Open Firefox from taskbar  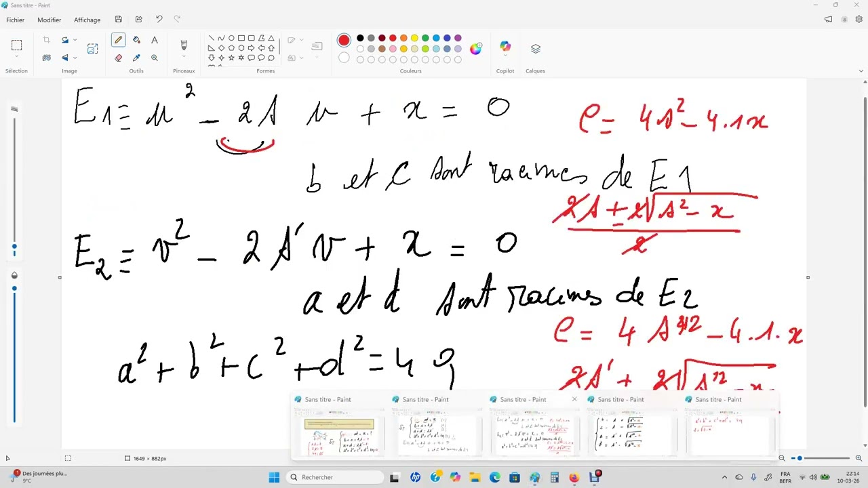pyautogui.click(x=574, y=477)
